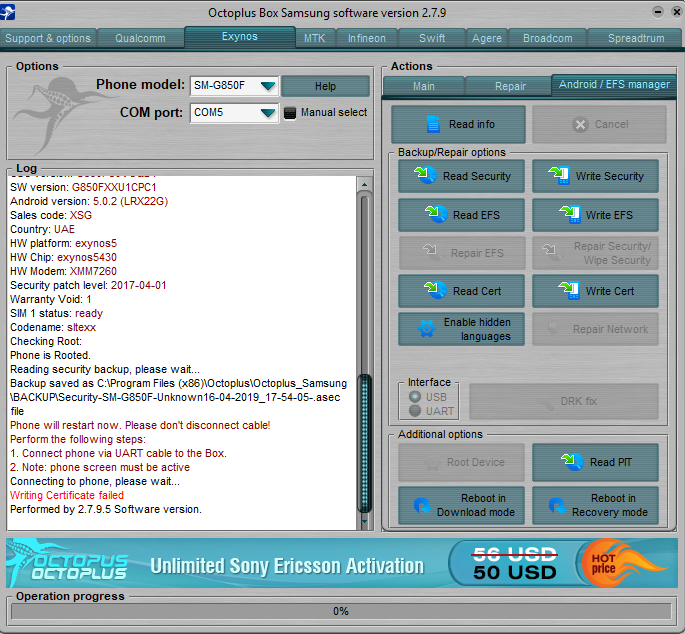This screenshot has width=685, height=634.
Task: Click the Write EFS button
Action: click(x=595, y=215)
